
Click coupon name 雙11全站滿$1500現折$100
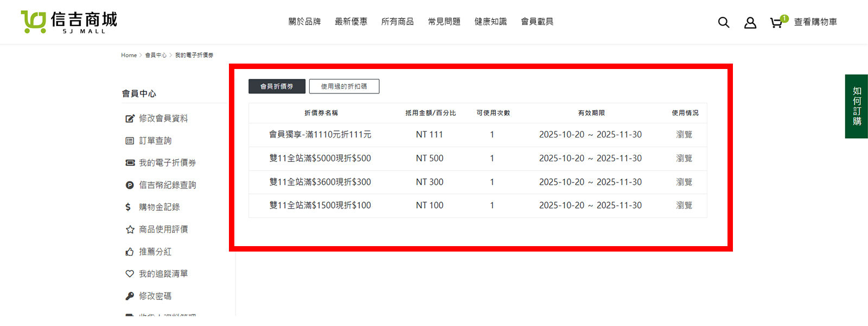point(320,205)
